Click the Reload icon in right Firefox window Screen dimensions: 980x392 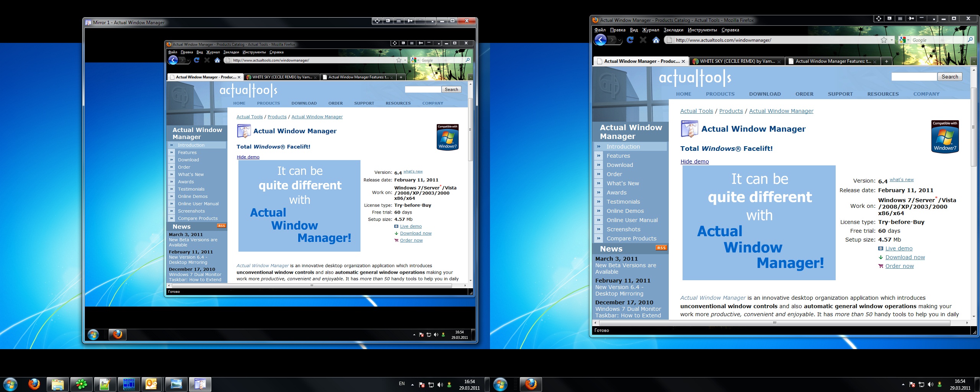pyautogui.click(x=630, y=39)
